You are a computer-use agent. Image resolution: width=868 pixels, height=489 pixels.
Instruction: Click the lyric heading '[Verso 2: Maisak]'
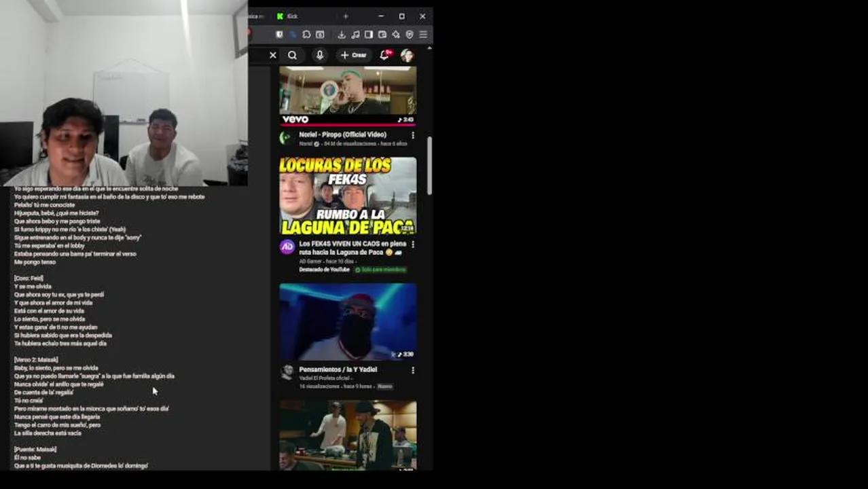(x=36, y=360)
